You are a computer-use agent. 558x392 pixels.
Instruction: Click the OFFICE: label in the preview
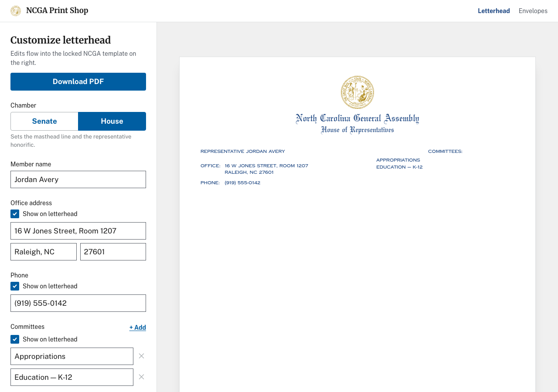(x=211, y=166)
